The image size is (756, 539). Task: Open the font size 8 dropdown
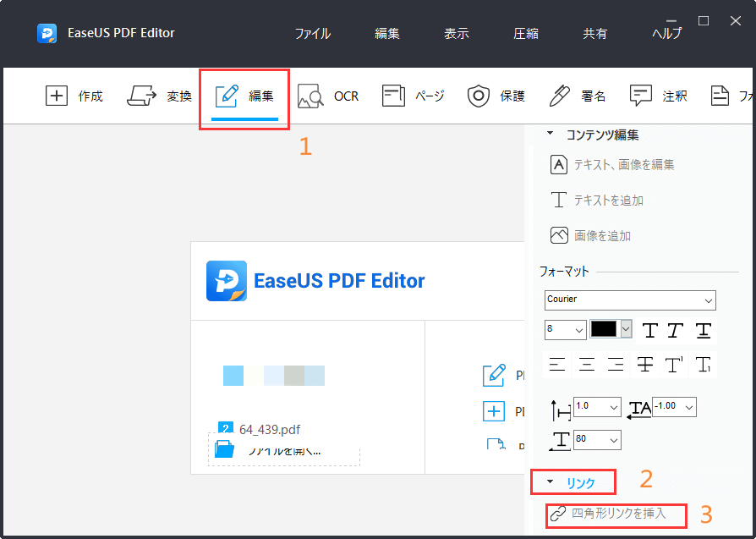(566, 330)
